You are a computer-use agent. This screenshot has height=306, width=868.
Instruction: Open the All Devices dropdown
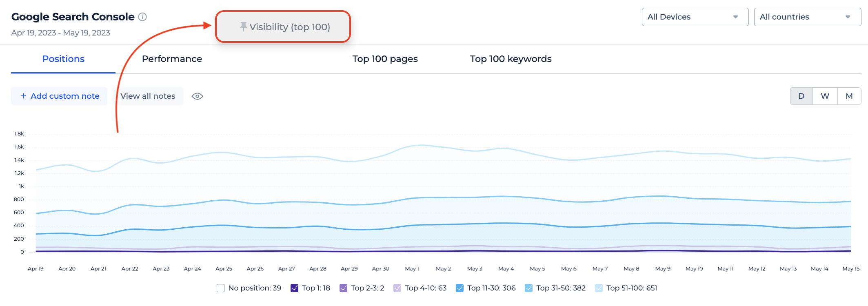coord(695,17)
